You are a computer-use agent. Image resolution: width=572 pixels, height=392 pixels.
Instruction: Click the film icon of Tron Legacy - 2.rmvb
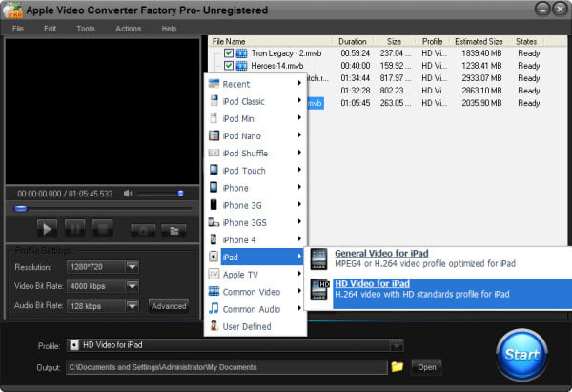click(241, 53)
